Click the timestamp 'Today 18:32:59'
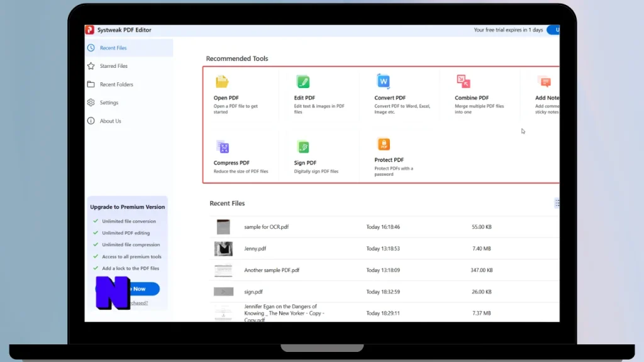This screenshot has width=644, height=362. click(383, 292)
